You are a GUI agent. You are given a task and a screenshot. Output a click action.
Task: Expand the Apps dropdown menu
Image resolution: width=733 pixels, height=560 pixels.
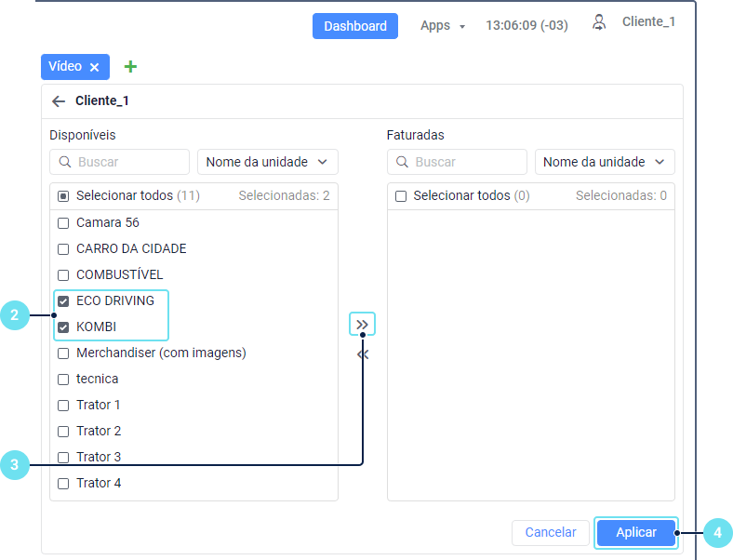443,26
